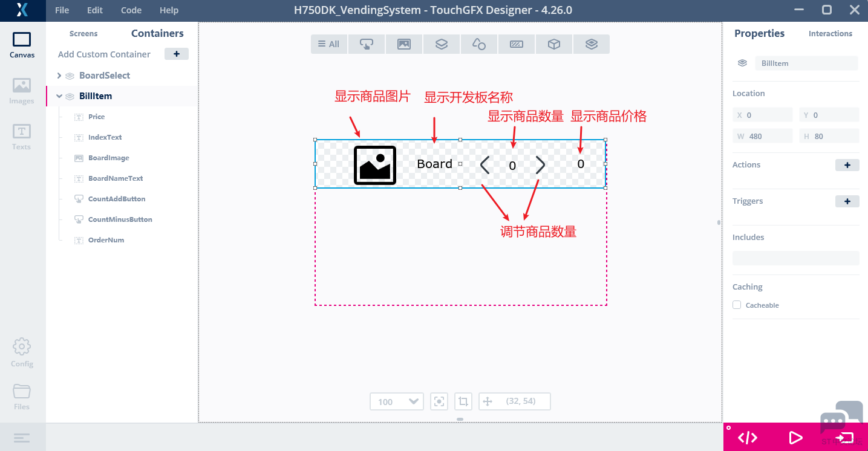The image size is (868, 451).
Task: Click the X location input field
Action: click(763, 115)
